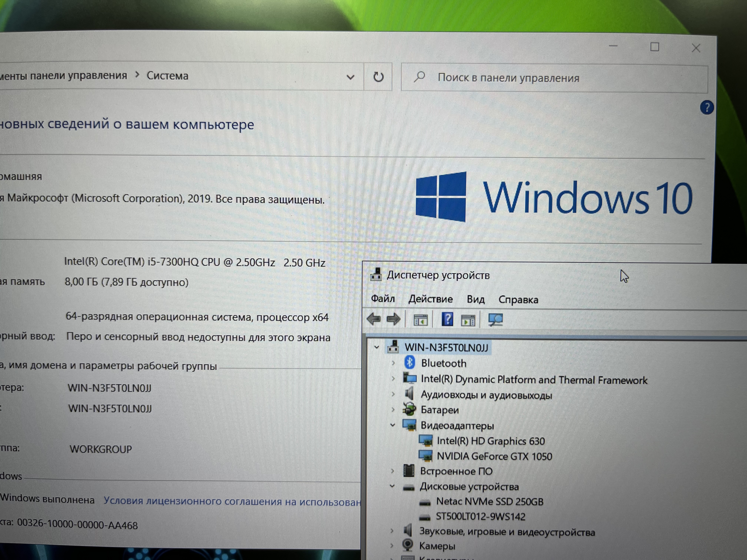Open license agreement terms link

click(x=232, y=501)
